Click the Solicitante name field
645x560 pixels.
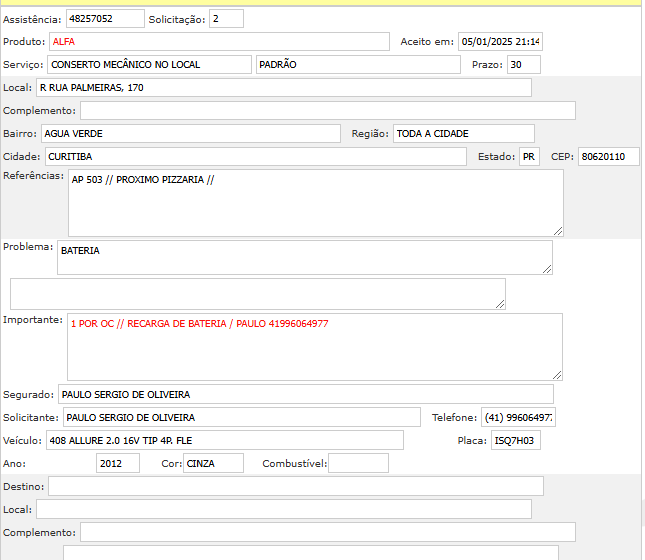242,418
